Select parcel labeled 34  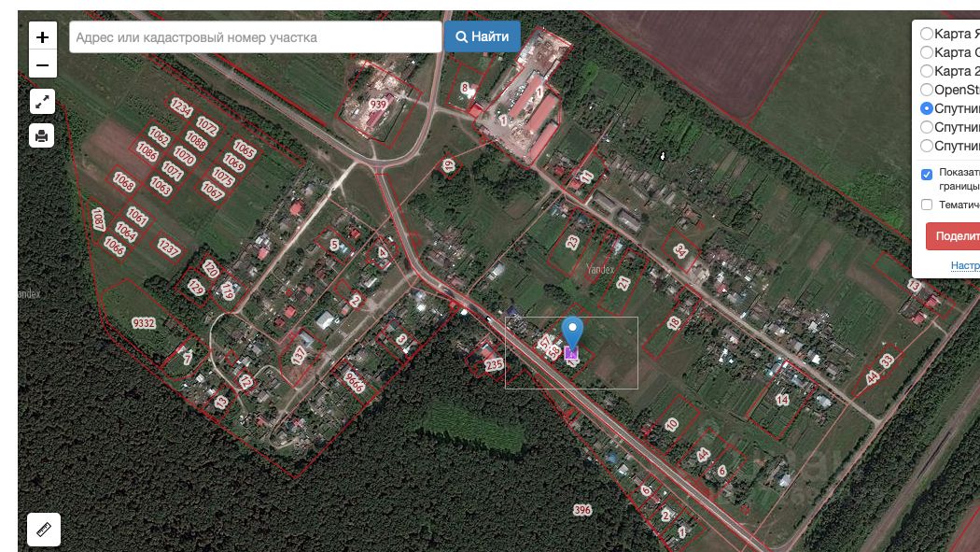click(680, 250)
